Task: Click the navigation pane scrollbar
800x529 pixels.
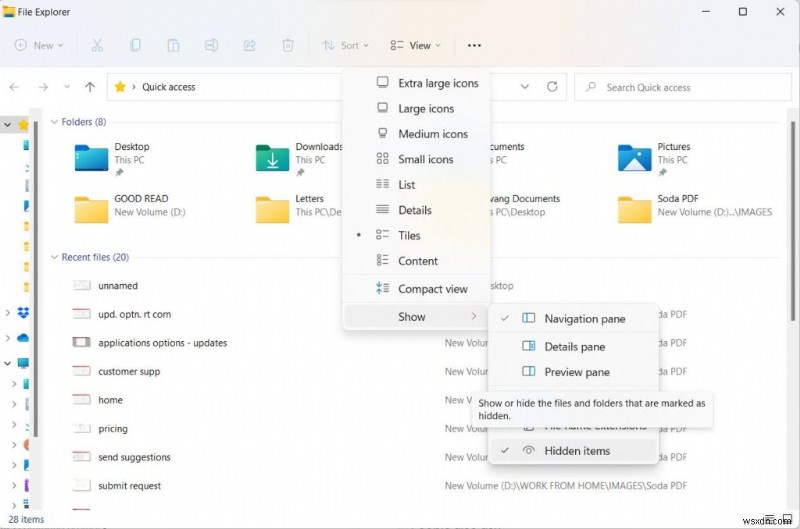Action: [36, 279]
